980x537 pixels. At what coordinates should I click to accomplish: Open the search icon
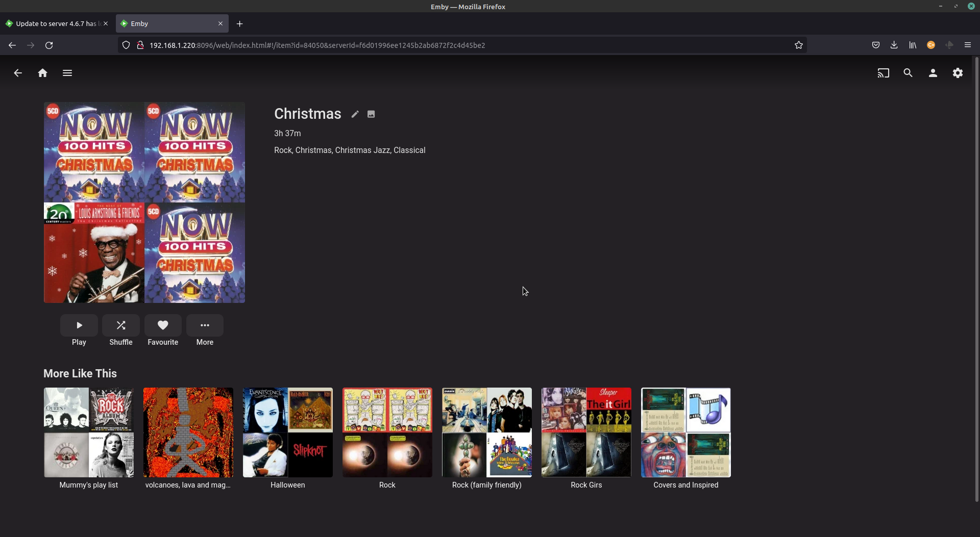[x=908, y=73]
